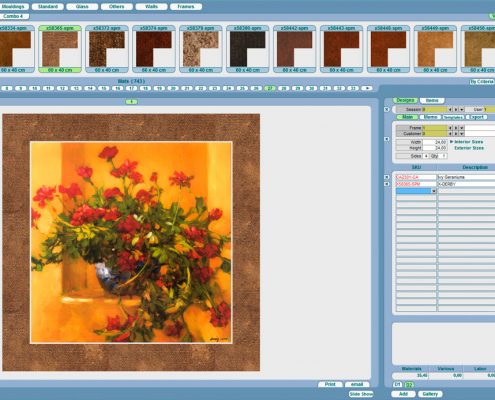The width and height of the screenshot is (495, 400).
Task: Select the x58443 spm mat sample
Action: pyautogui.click(x=342, y=49)
